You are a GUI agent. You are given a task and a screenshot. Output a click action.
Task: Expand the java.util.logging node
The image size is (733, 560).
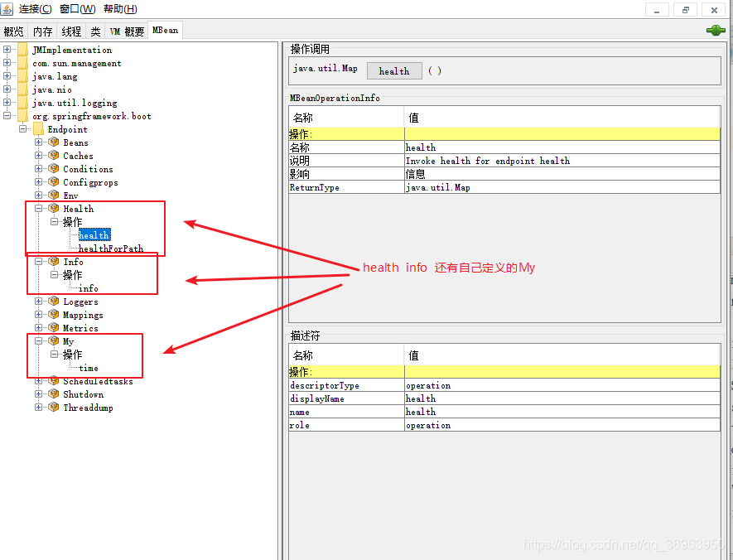point(7,102)
